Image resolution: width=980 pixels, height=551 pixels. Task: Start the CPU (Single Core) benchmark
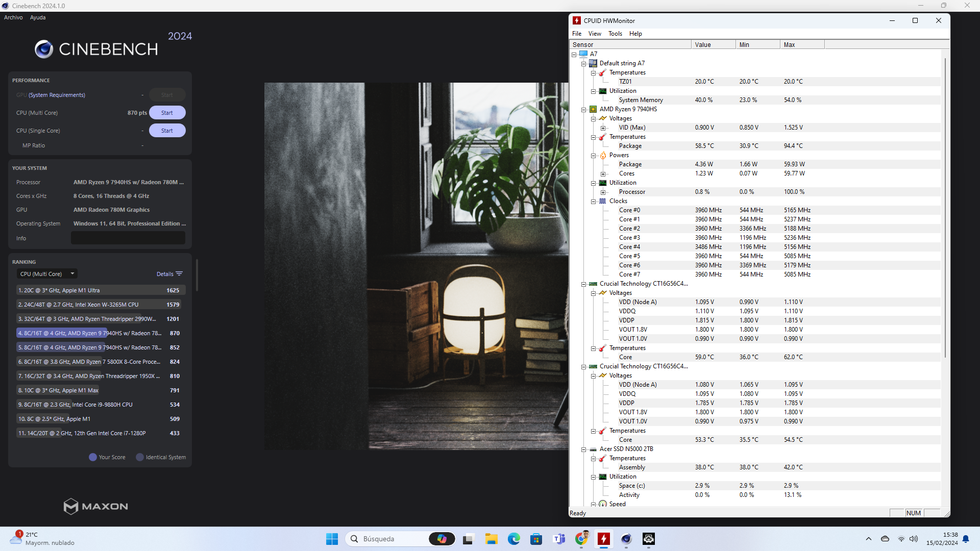tap(167, 131)
